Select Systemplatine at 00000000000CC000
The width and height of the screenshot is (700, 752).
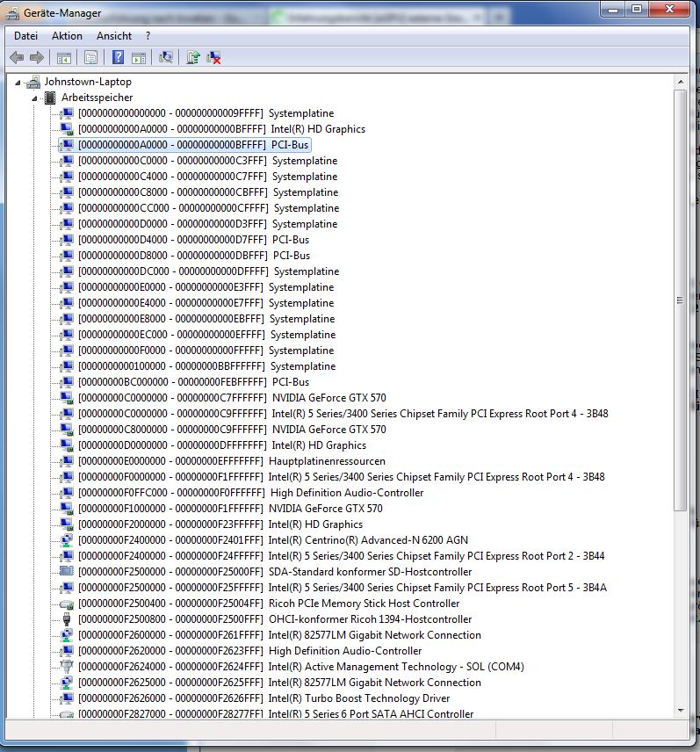click(x=208, y=208)
